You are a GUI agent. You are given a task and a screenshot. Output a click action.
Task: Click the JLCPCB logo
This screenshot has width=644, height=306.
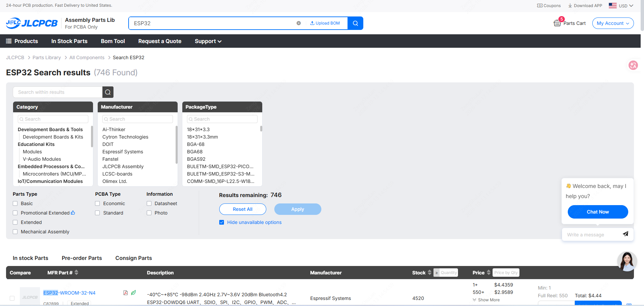32,23
